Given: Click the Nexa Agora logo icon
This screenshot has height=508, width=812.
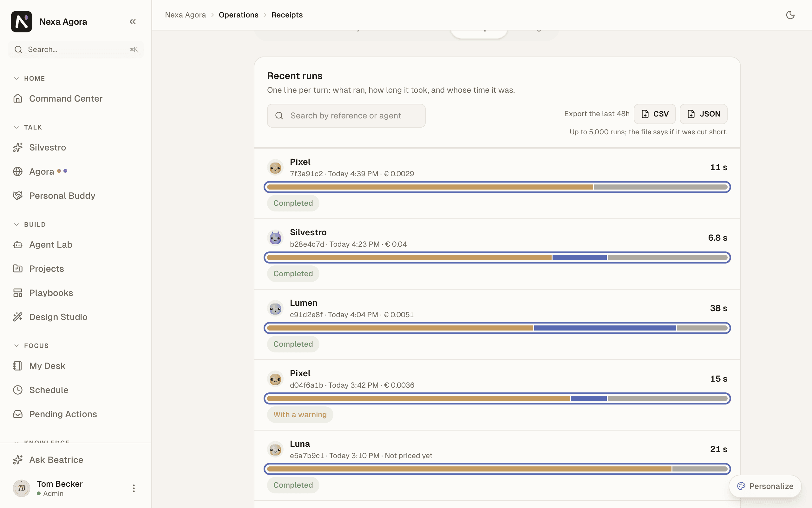Looking at the screenshot, I should (22, 22).
